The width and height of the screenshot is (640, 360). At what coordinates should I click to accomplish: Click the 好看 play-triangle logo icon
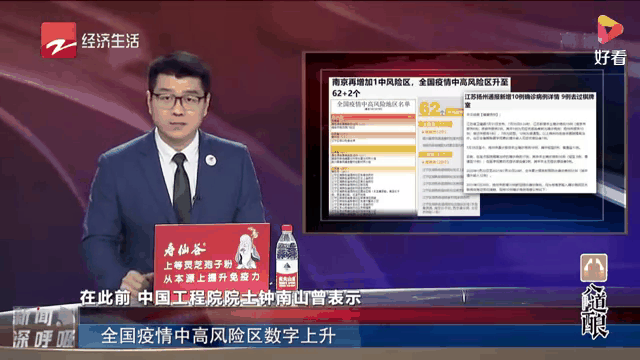[x=610, y=29]
